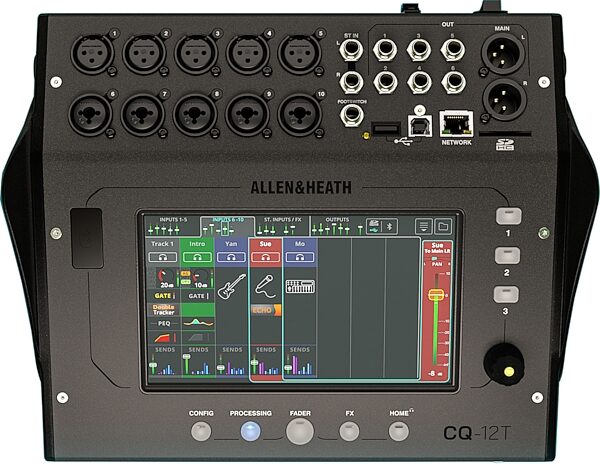600x464 pixels.
Task: Open SENDS for Intro channel
Action: 198,361
